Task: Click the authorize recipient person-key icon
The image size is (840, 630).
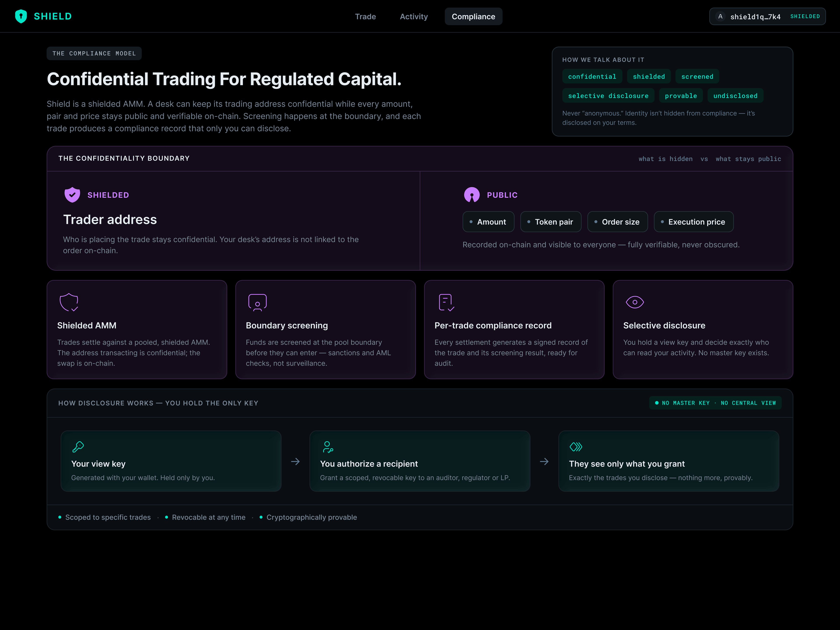Action: click(x=328, y=447)
